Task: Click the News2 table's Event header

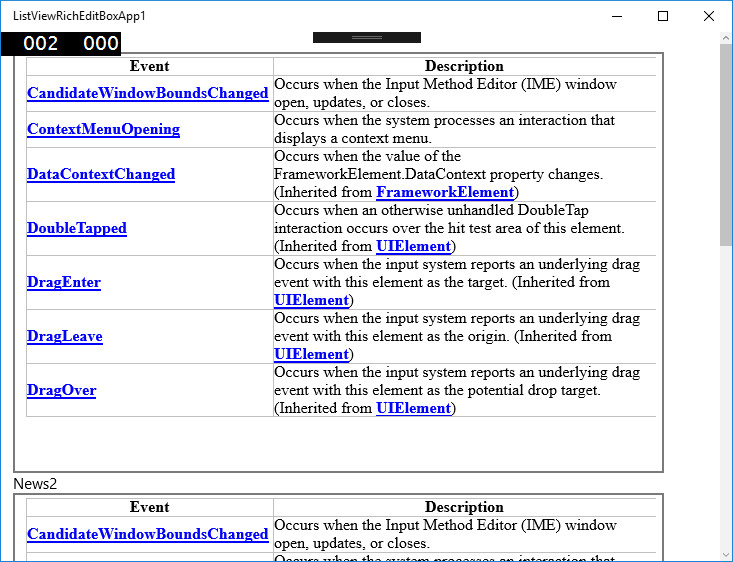Action: pos(150,507)
